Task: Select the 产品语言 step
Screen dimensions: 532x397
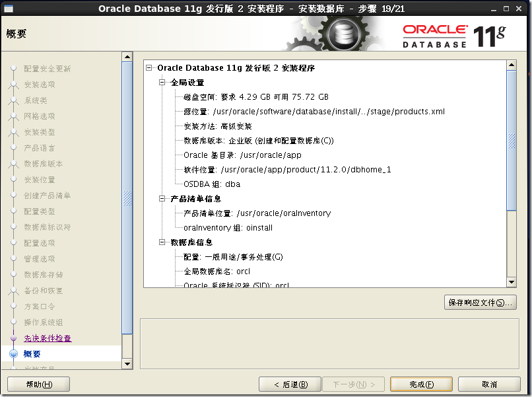Action: 40,148
